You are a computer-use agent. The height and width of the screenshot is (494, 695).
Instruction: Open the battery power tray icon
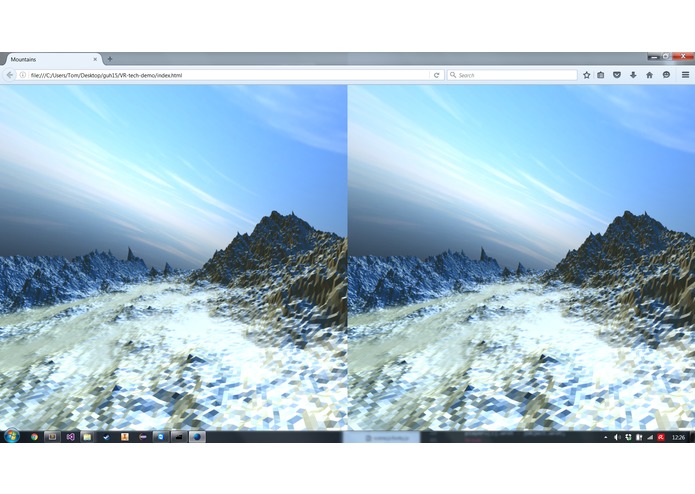[x=639, y=437]
